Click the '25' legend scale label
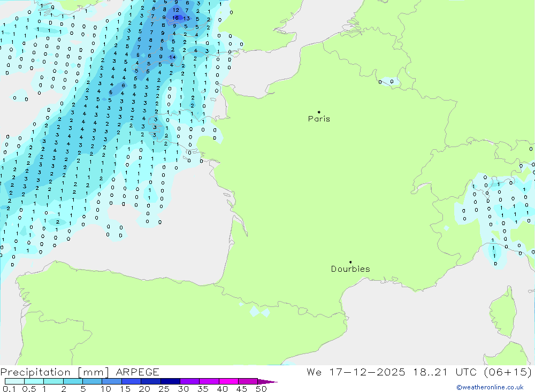This screenshot has height=392, width=535. tap(164, 389)
